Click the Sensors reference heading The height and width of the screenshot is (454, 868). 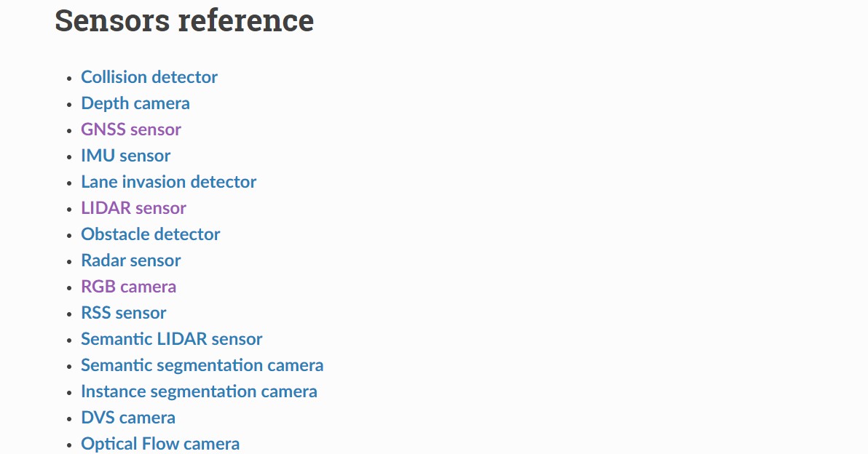pyautogui.click(x=184, y=20)
